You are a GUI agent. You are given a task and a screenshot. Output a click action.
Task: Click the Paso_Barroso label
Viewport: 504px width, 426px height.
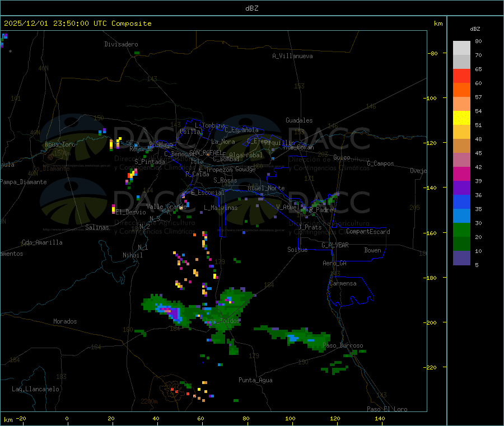[x=343, y=345]
